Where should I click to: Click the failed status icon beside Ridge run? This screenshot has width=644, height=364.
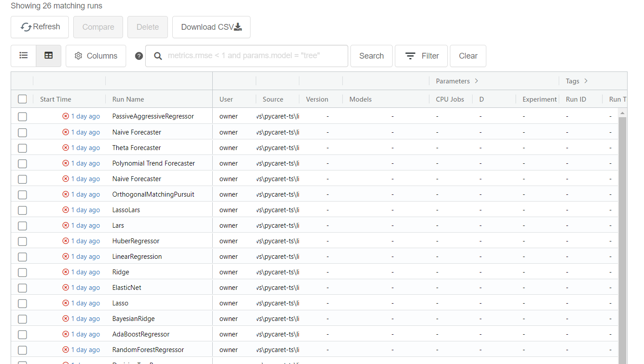coord(65,272)
